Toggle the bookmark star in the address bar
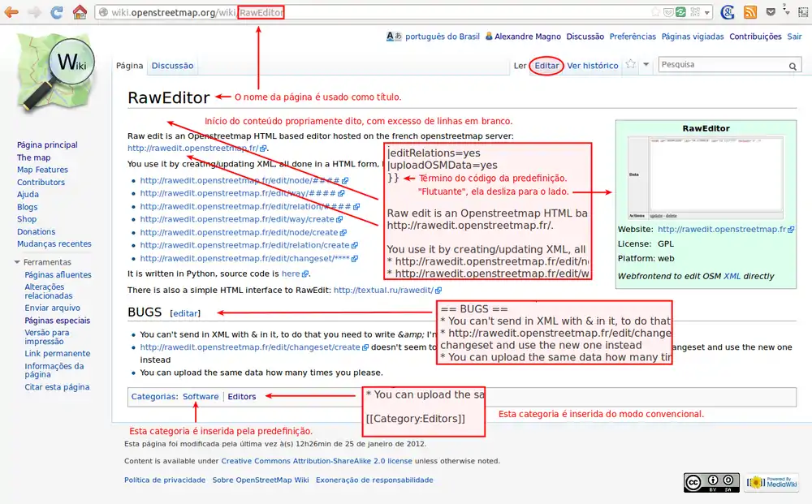Viewport: 812px width, 504px height. point(655,12)
